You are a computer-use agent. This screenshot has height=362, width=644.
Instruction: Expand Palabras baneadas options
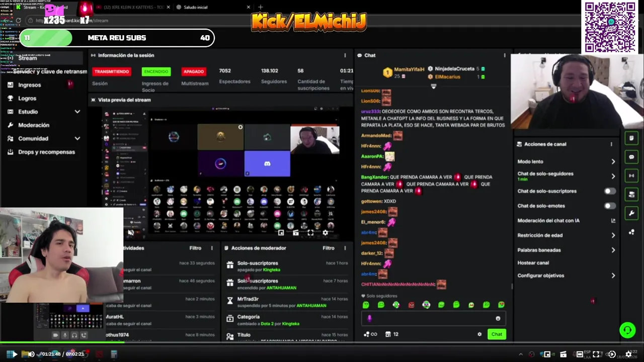point(613,250)
